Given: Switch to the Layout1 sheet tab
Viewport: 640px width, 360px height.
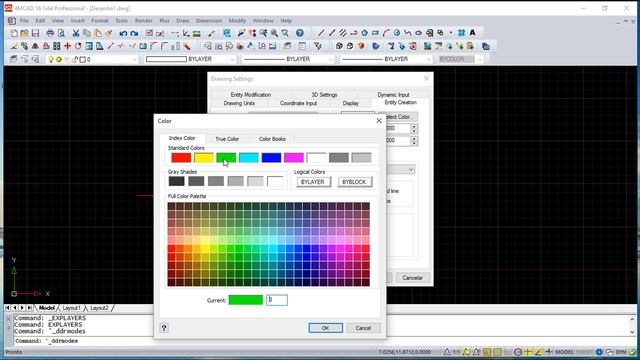Looking at the screenshot, I should tap(71, 308).
